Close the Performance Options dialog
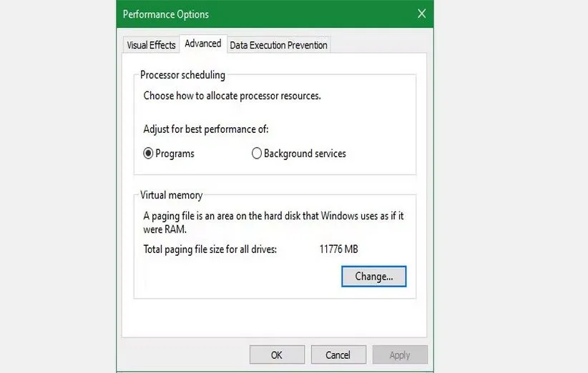The image size is (588, 373). (x=421, y=14)
